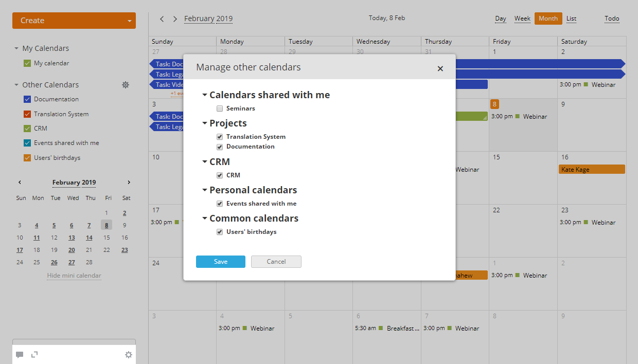
Task: Close the Manage other calendars dialog
Action: click(440, 68)
